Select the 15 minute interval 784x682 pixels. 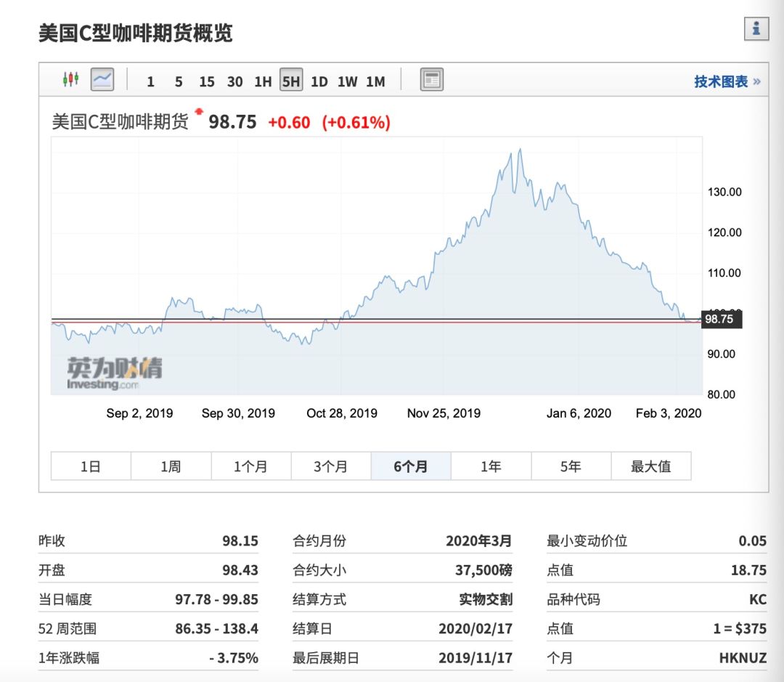(x=206, y=81)
